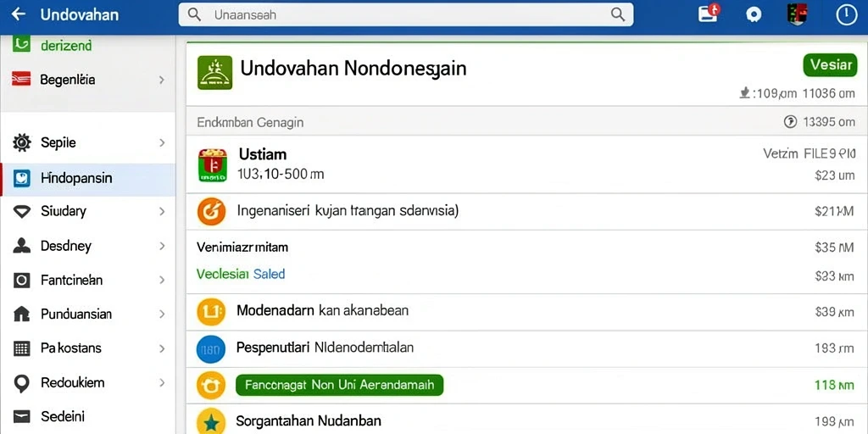Open the Veclesian Saled link
Screen dimensions: 868x434
point(241,274)
